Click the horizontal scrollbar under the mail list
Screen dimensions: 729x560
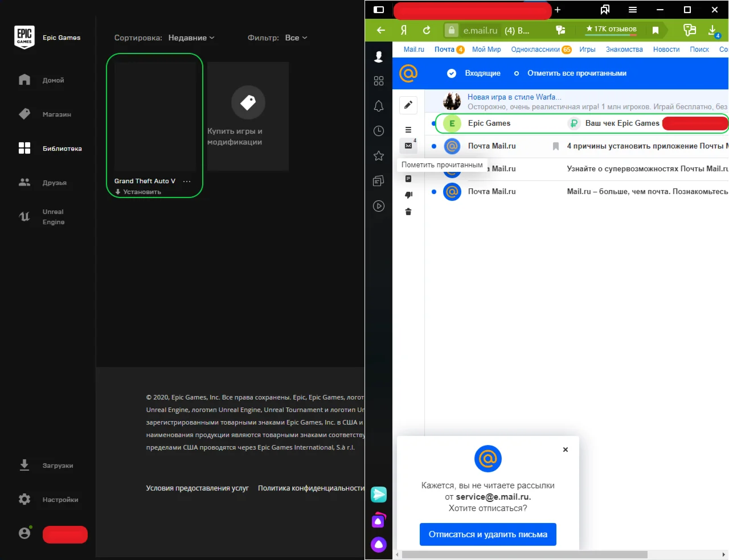pos(524,554)
